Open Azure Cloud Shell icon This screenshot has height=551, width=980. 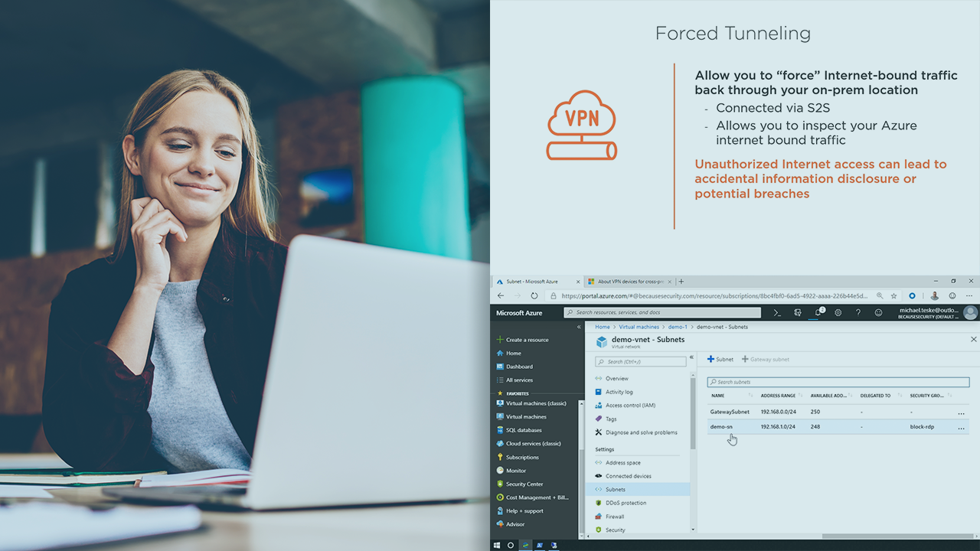pos(777,312)
